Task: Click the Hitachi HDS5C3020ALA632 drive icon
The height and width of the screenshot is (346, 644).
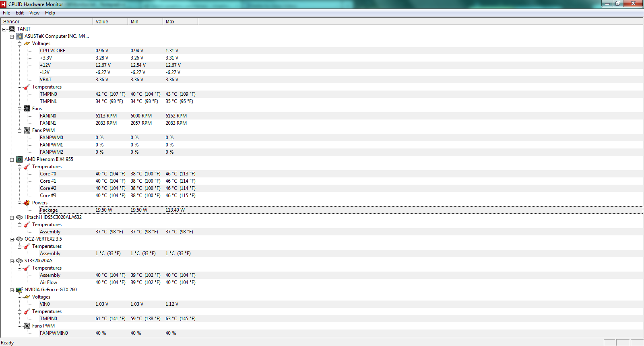Action: point(19,217)
